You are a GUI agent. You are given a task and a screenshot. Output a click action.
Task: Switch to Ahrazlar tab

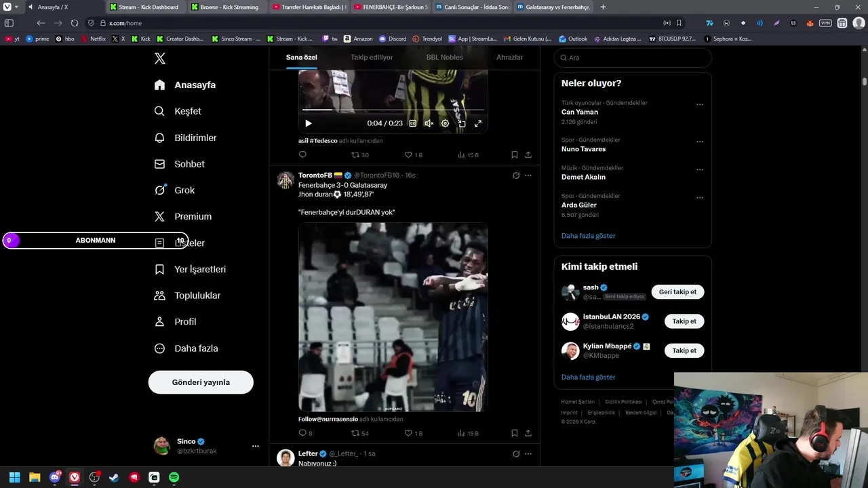509,58
